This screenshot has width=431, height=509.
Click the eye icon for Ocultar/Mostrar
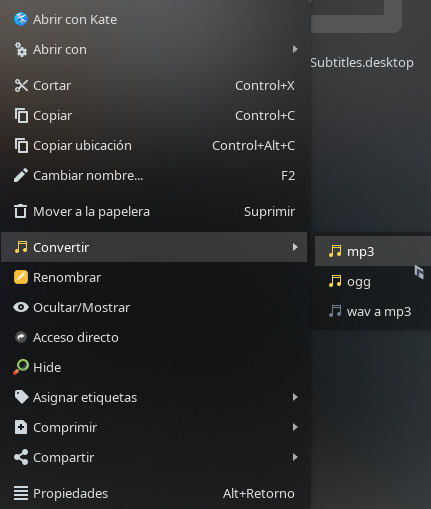click(21, 307)
